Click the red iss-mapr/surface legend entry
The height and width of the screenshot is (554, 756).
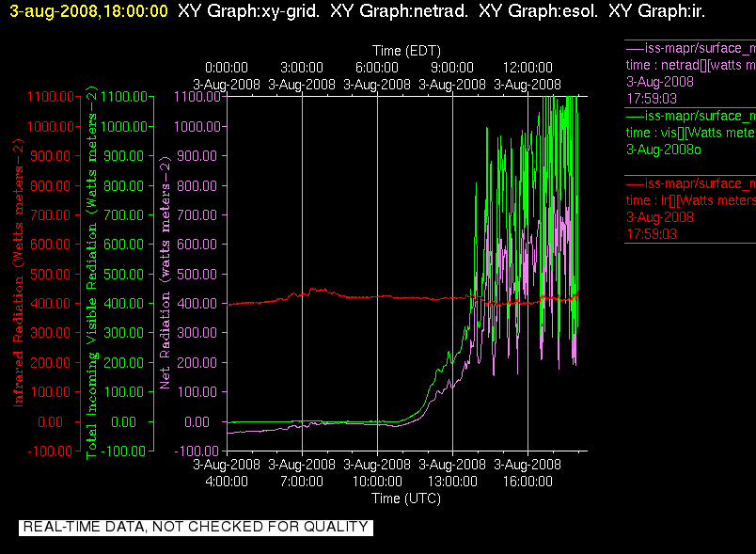click(690, 183)
